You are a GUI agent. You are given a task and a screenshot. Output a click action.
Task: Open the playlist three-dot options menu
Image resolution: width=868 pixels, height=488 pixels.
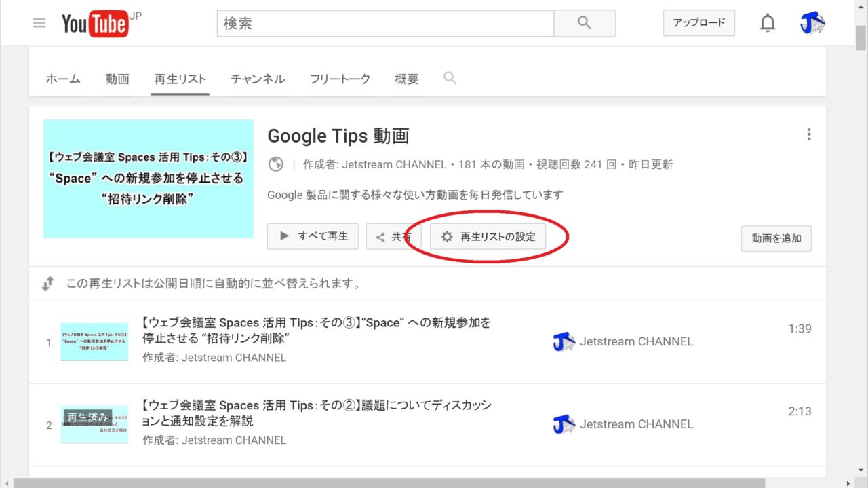808,134
